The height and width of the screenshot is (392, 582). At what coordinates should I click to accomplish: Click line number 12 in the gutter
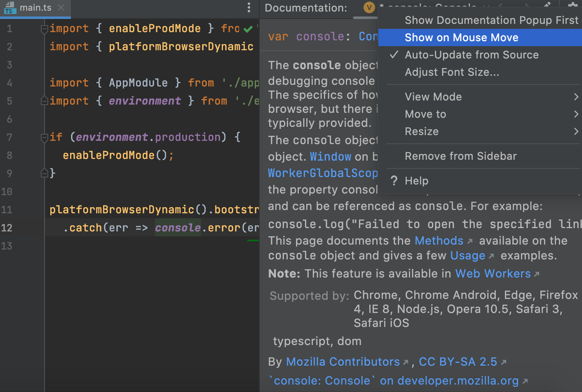click(7, 228)
